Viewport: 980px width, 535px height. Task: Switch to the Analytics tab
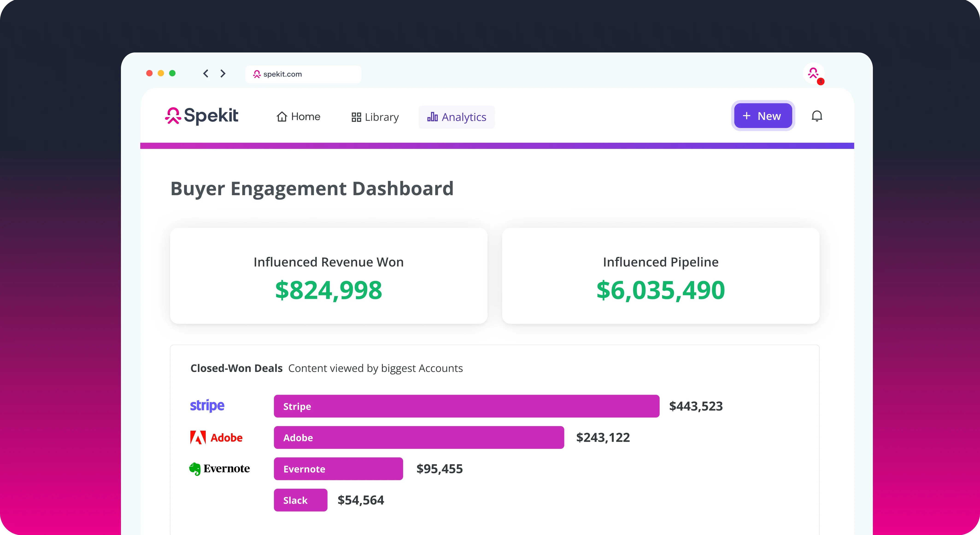[457, 117]
